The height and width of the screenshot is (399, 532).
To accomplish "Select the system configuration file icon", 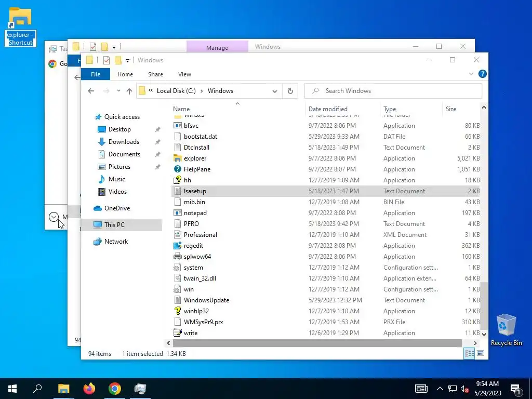I will click(x=178, y=268).
